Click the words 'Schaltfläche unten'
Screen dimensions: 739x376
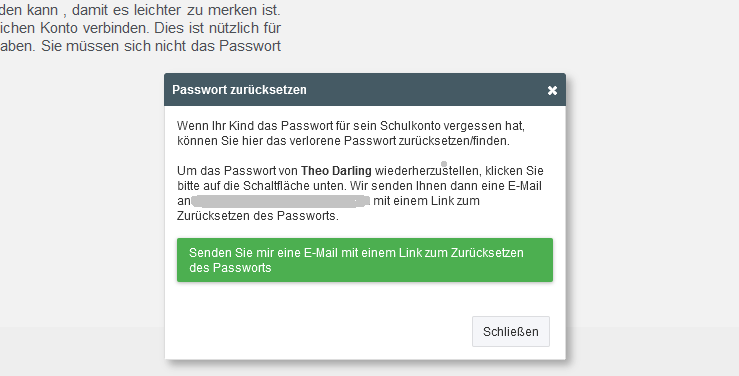tap(295, 186)
